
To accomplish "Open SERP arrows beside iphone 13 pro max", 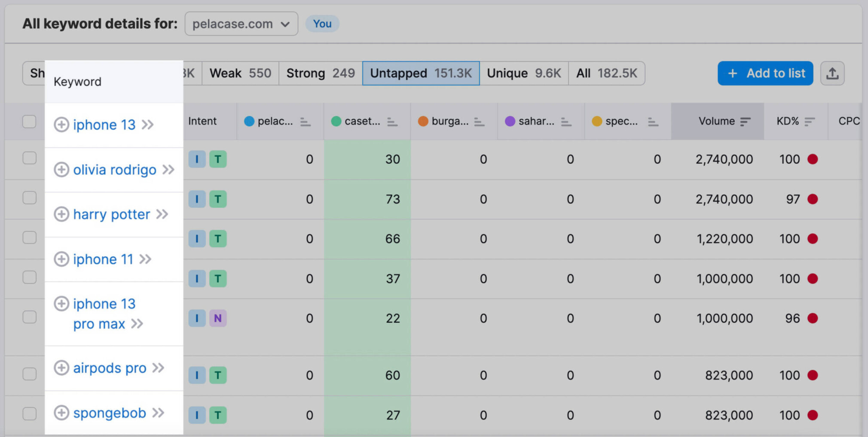I will coord(137,324).
